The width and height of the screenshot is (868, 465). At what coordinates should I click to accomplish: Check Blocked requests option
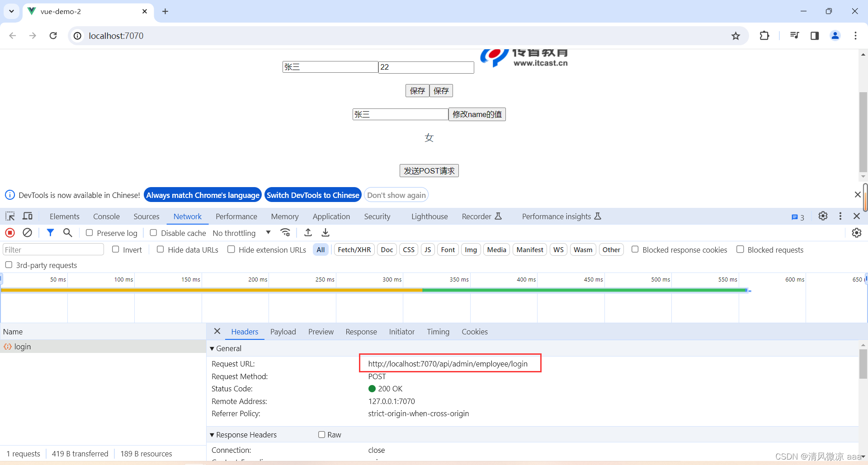point(740,249)
